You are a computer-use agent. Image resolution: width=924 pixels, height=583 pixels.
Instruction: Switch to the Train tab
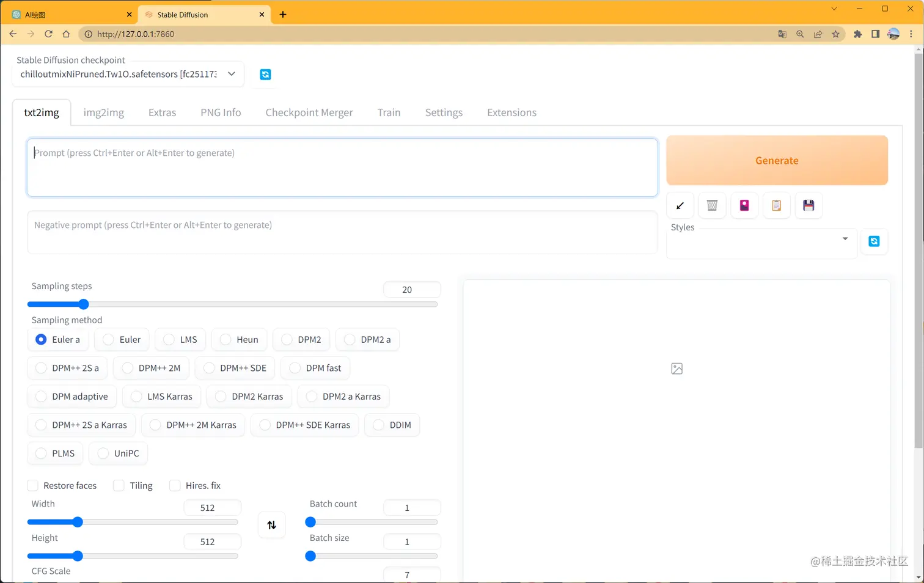[389, 112]
